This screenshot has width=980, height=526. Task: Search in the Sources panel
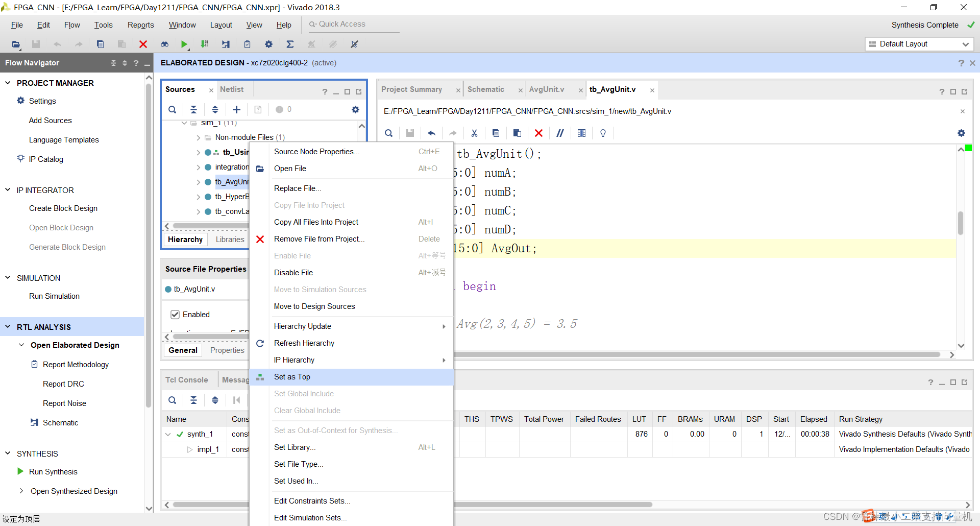pos(173,109)
